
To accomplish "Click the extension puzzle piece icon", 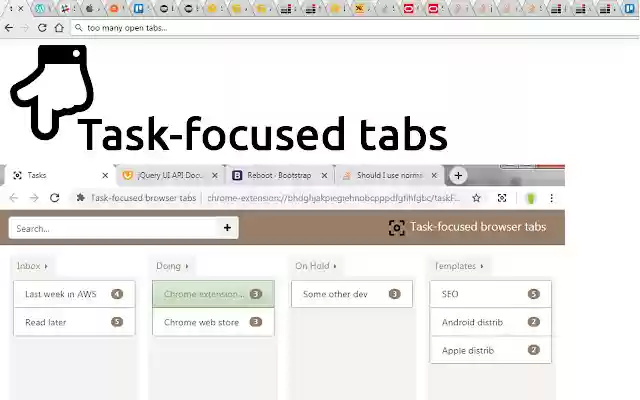I will click(x=81, y=198).
